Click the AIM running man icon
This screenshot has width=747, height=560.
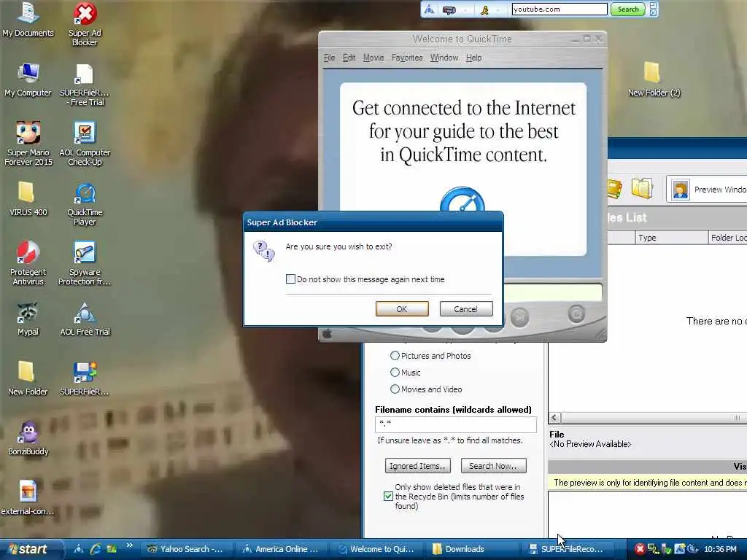[484, 9]
